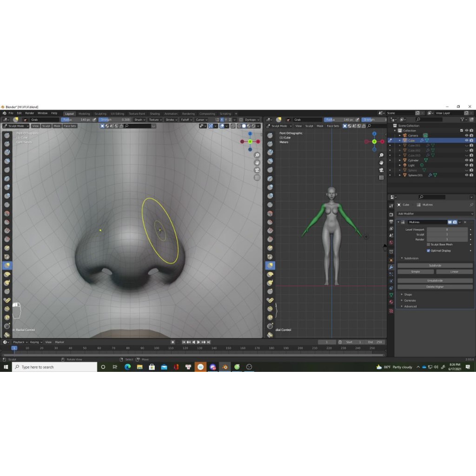Click zoom magnifier gizmo in left viewport
The image size is (476, 476).
tap(257, 155)
